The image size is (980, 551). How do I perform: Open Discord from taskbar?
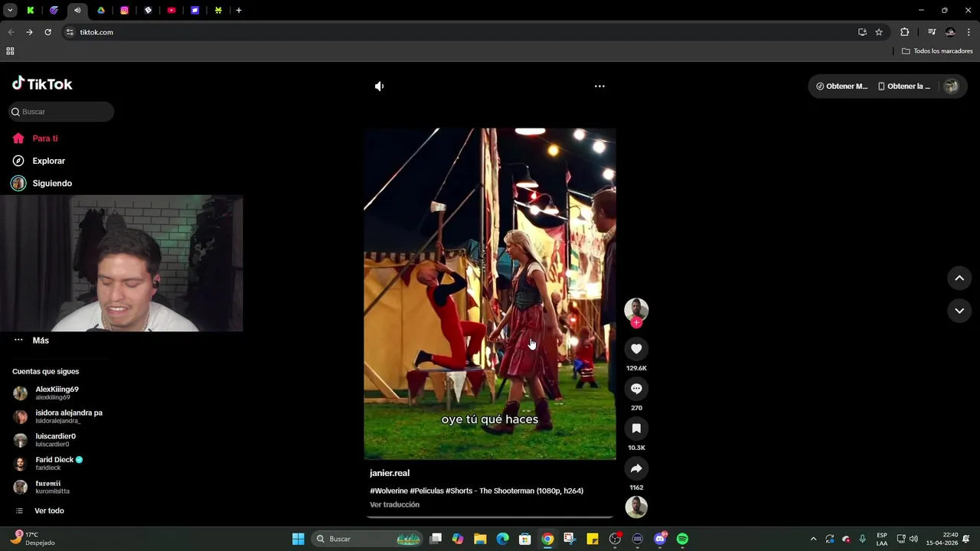(660, 539)
